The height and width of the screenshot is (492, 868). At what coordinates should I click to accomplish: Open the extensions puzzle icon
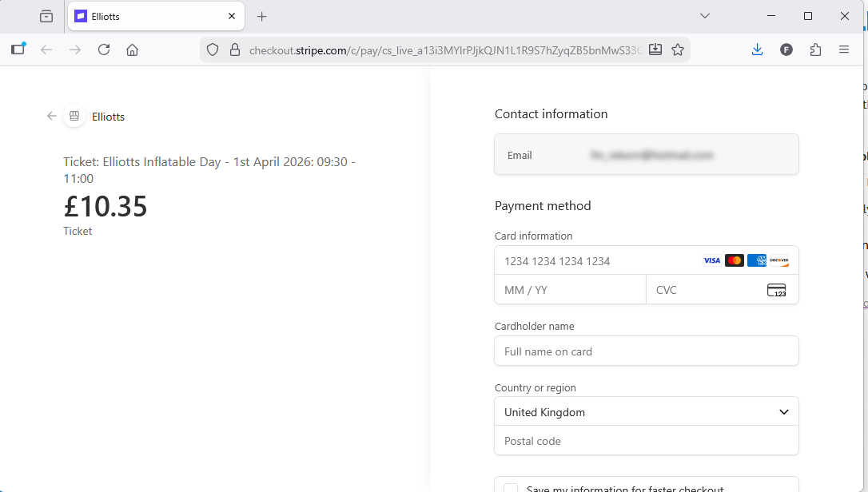tap(815, 50)
